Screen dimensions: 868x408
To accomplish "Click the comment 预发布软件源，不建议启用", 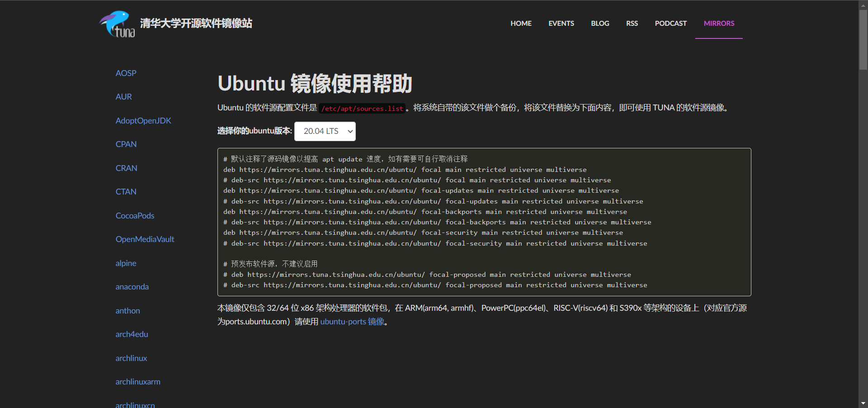I will pyautogui.click(x=270, y=264).
